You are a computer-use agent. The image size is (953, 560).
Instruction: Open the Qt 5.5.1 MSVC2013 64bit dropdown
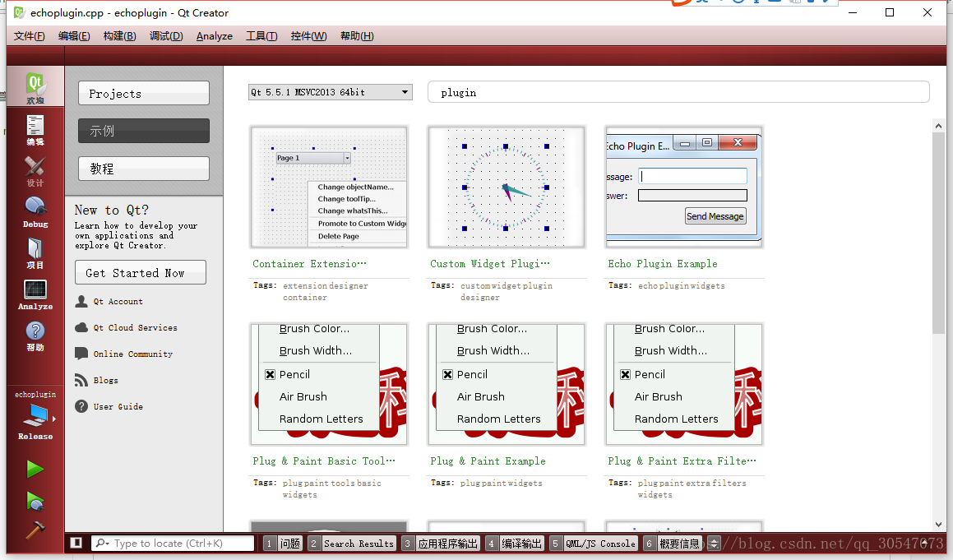[x=330, y=92]
